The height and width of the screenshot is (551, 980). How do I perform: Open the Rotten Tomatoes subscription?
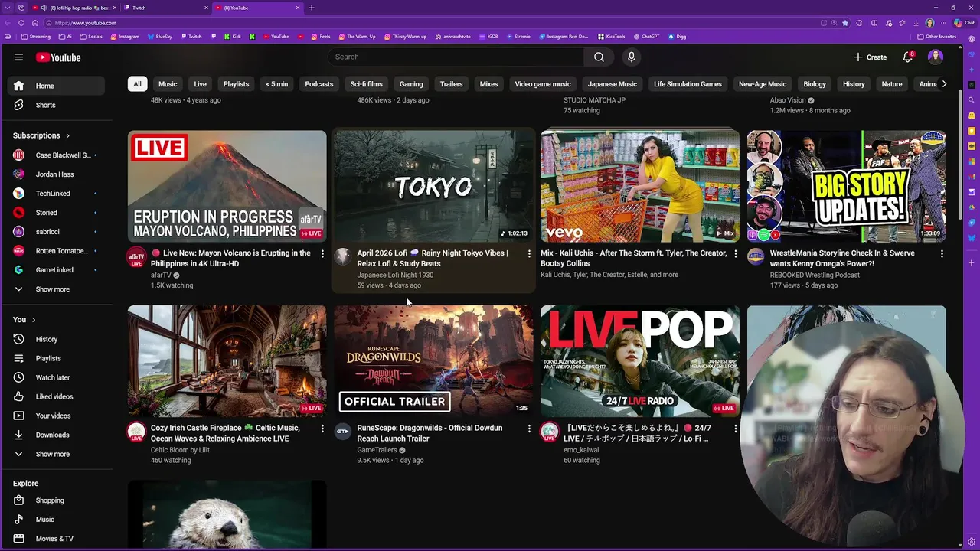coord(57,251)
